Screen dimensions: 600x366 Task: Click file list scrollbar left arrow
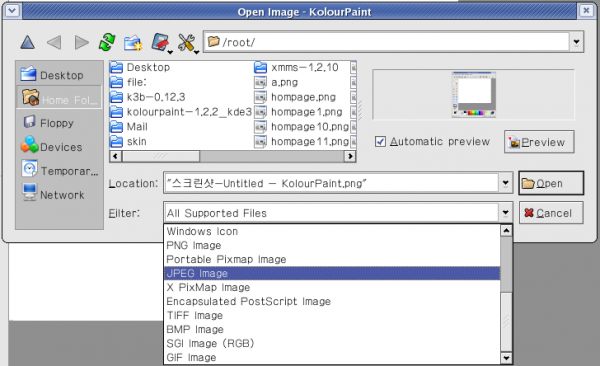tap(116, 156)
